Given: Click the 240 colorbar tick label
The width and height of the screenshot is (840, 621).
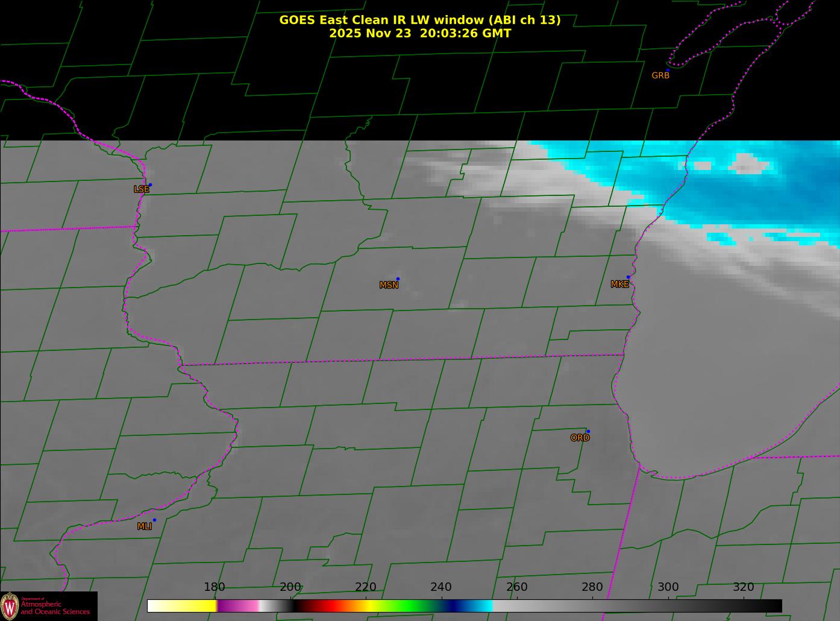Looking at the screenshot, I should click(441, 587).
